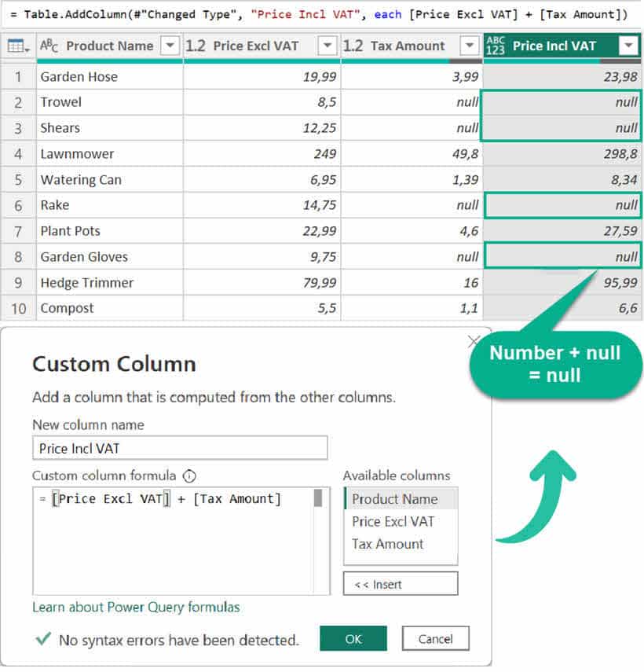Open the Price Excl VAT filter dropdown
The image size is (644, 672).
click(327, 46)
